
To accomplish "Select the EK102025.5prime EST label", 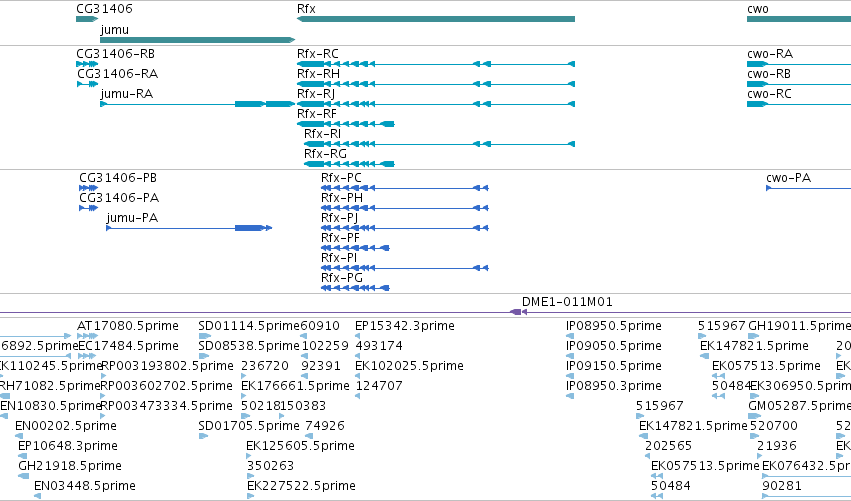I will pyautogui.click(x=409, y=366).
